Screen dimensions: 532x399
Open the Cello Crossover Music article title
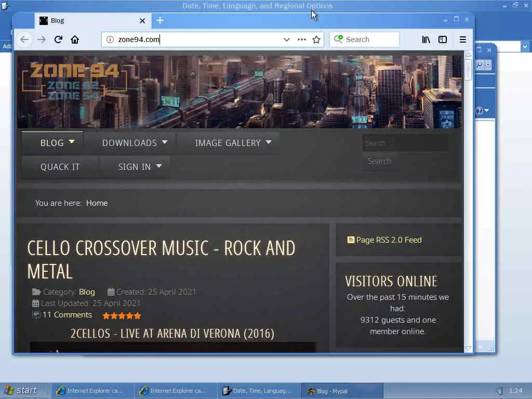pos(161,260)
